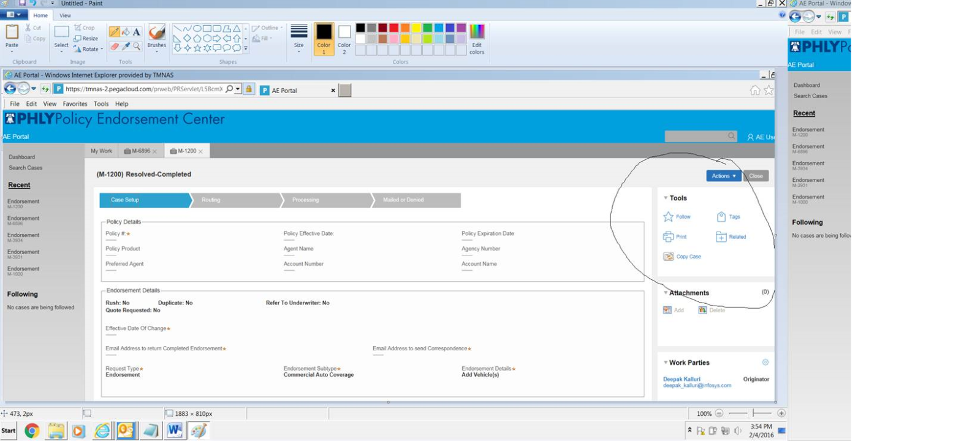The image size is (980, 441).
Task: Open the Favorites menu in pasted IE
Action: click(75, 104)
